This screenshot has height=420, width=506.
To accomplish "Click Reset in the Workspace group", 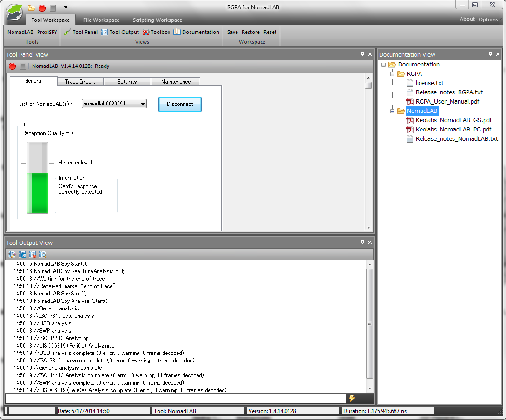I will (270, 32).
